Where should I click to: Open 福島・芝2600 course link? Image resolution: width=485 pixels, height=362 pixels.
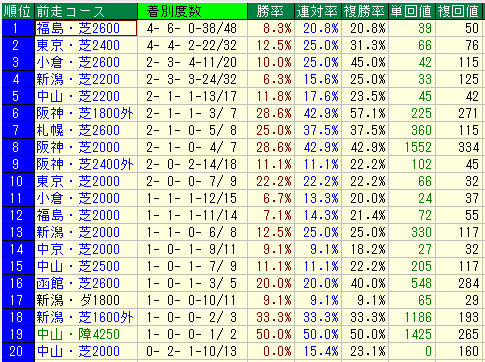coord(78,28)
